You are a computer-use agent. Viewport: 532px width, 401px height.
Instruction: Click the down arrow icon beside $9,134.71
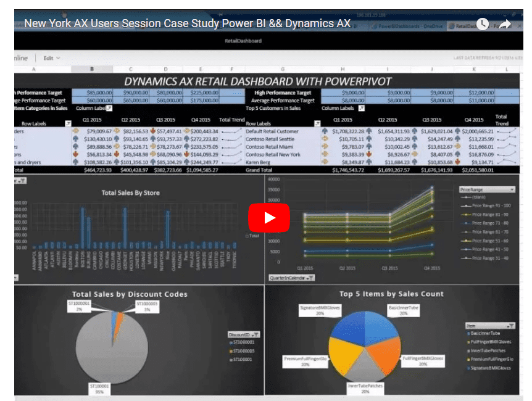pyautogui.click(x=458, y=162)
